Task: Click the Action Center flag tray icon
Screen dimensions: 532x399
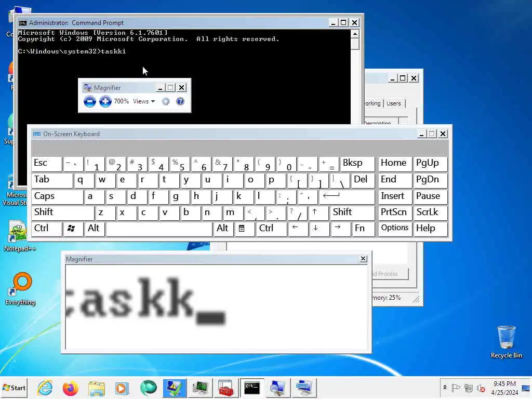Action: 456,388
